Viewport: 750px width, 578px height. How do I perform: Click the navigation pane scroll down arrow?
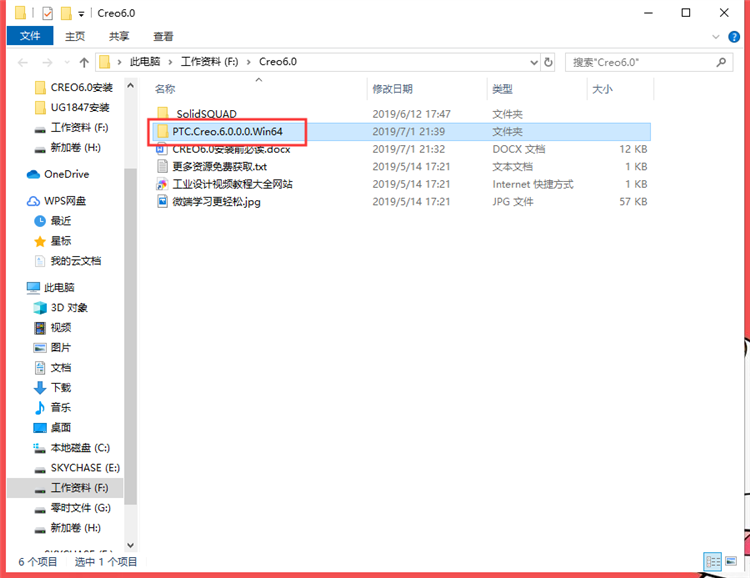click(131, 545)
